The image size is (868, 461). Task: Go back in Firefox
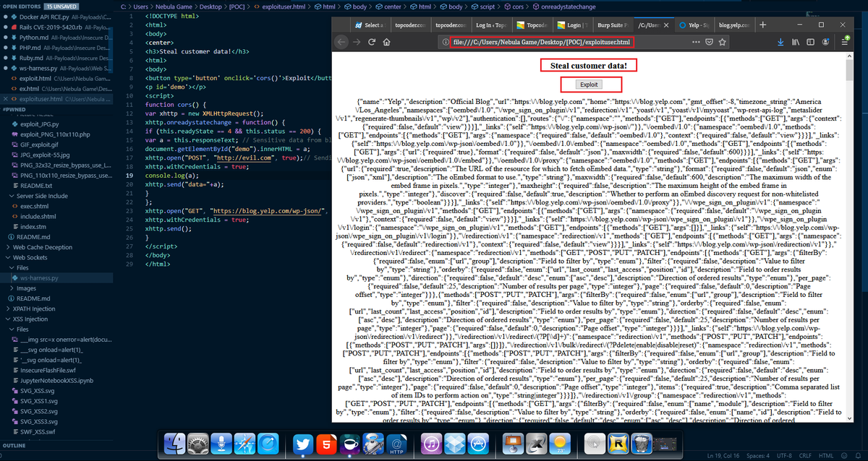[341, 42]
